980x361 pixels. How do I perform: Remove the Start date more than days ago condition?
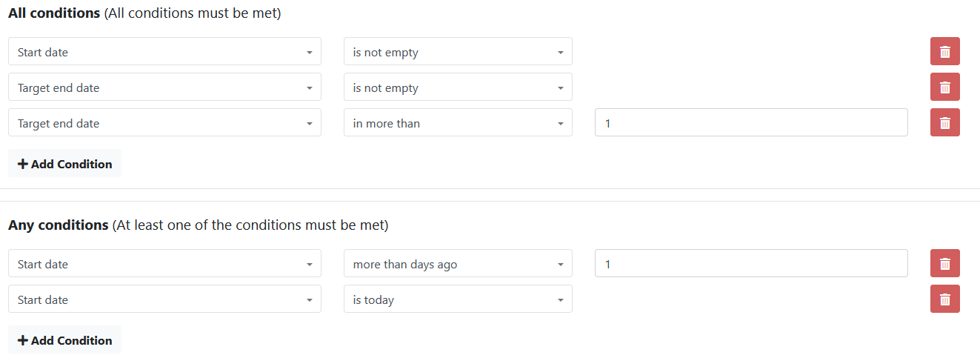(x=944, y=264)
